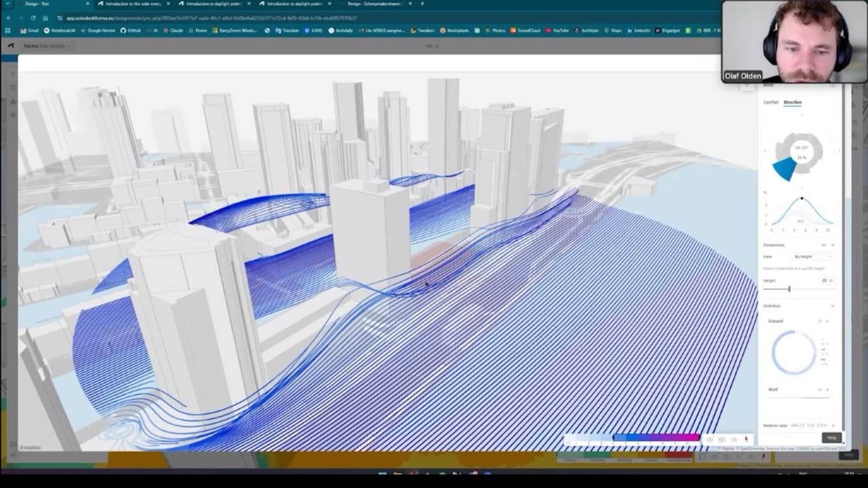Image resolution: width=868 pixels, height=488 pixels.
Task: Open the Engadget bookmark
Action: click(668, 30)
